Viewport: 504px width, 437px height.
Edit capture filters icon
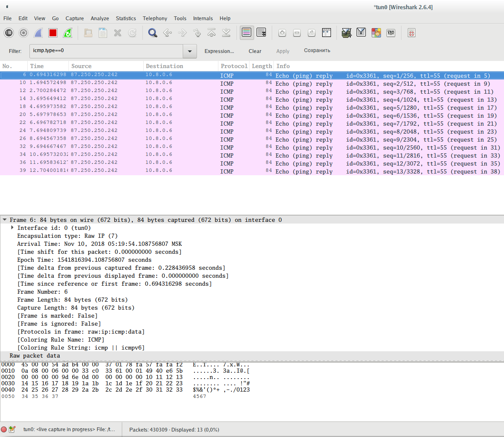[x=346, y=33]
